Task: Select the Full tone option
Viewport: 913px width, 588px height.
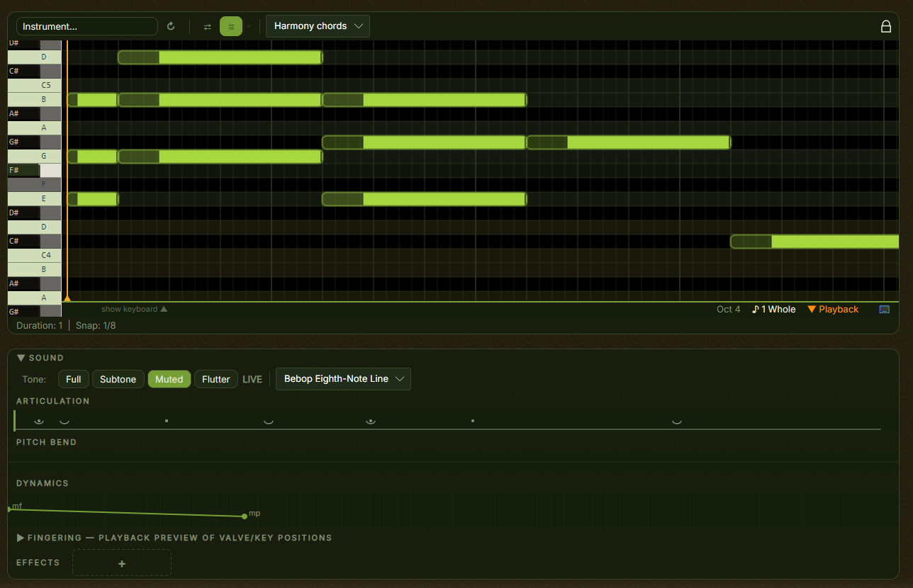Action: pyautogui.click(x=74, y=379)
